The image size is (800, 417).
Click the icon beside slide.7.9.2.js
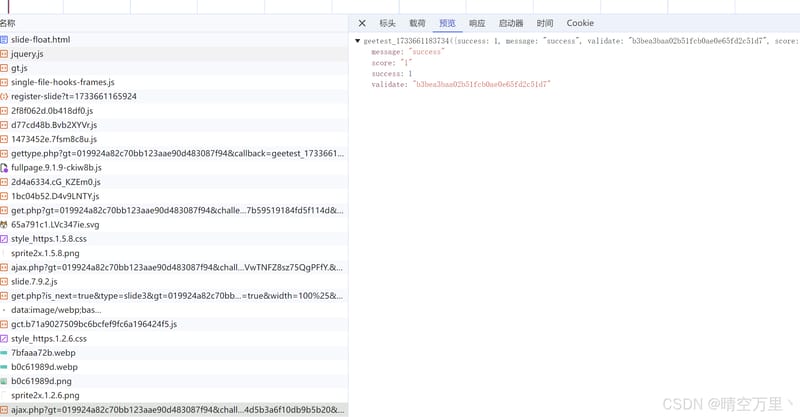coord(4,281)
